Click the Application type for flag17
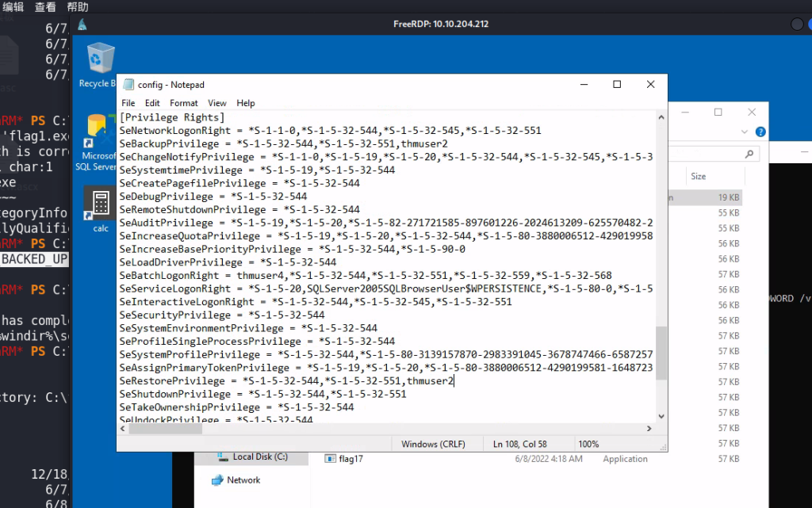812x508 pixels. [625, 459]
